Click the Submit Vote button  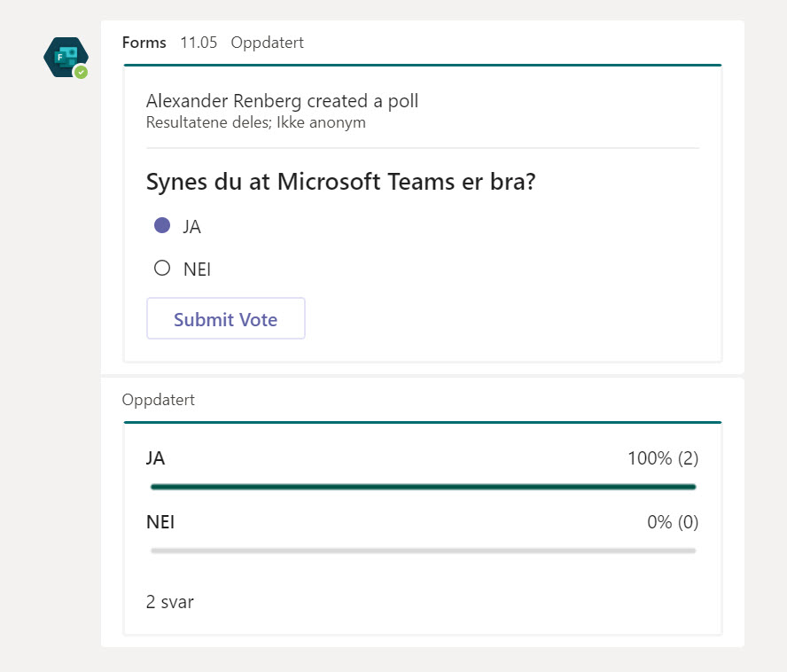225,318
